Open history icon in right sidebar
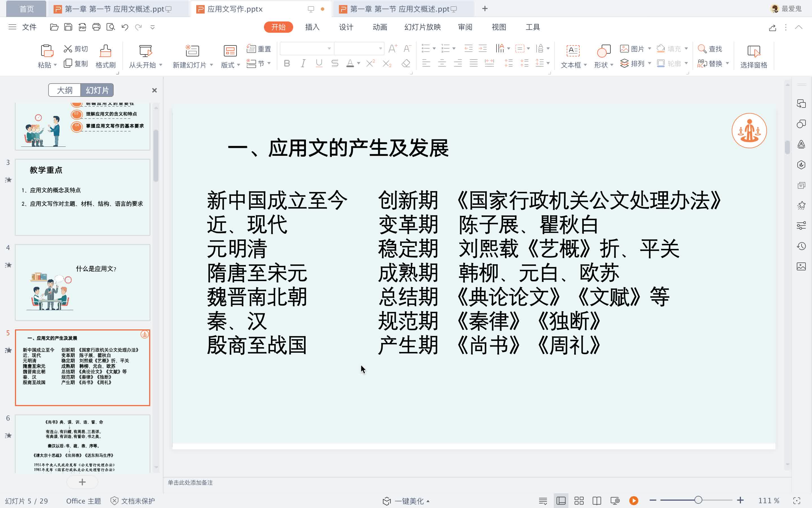This screenshot has width=812, height=508. 801,246
